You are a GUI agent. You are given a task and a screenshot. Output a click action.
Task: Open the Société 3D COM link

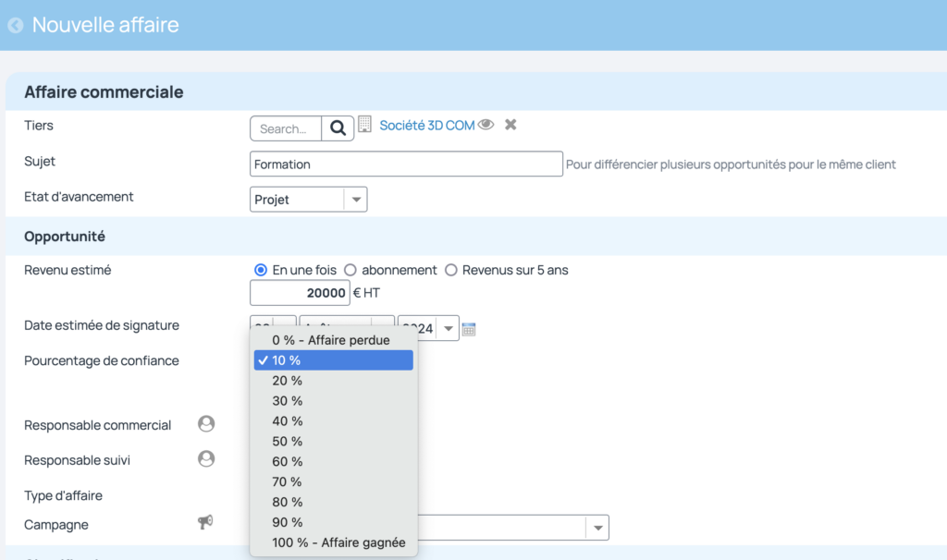click(x=426, y=126)
